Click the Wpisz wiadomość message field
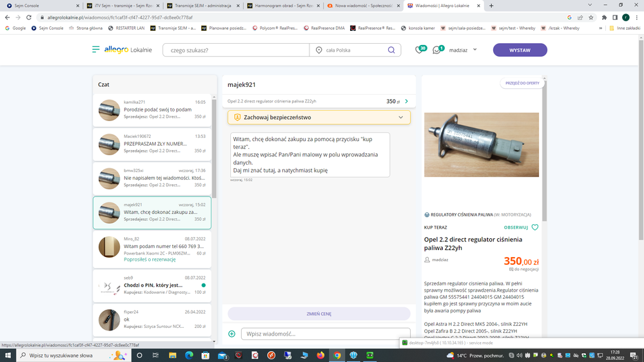This screenshot has width=644, height=362. tap(326, 334)
